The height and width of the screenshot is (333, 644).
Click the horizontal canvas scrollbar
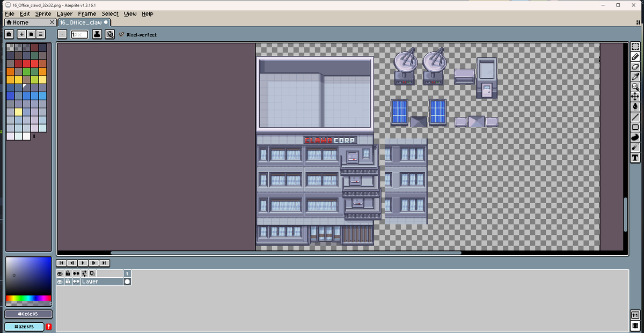286,253
